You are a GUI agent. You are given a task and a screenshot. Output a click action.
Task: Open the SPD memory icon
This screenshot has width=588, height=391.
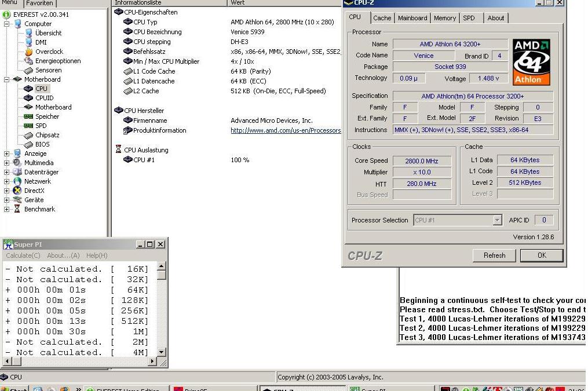tap(28, 126)
